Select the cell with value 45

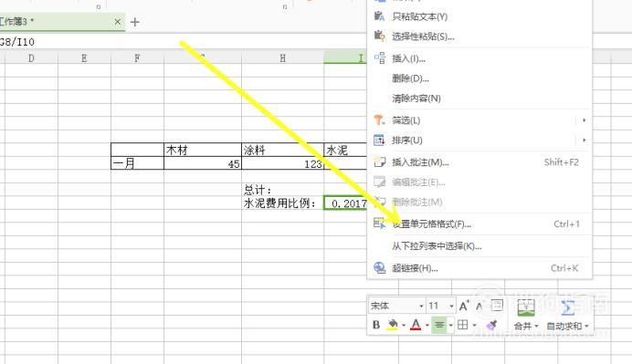[x=203, y=163]
